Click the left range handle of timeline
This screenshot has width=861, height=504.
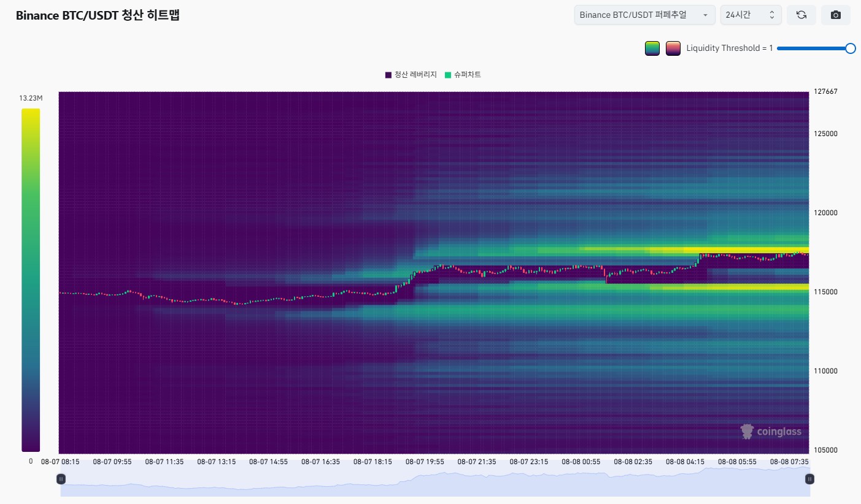point(61,479)
